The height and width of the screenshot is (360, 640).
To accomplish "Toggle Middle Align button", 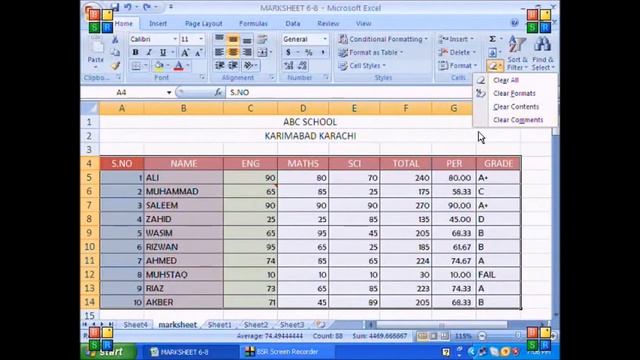I will tap(233, 39).
